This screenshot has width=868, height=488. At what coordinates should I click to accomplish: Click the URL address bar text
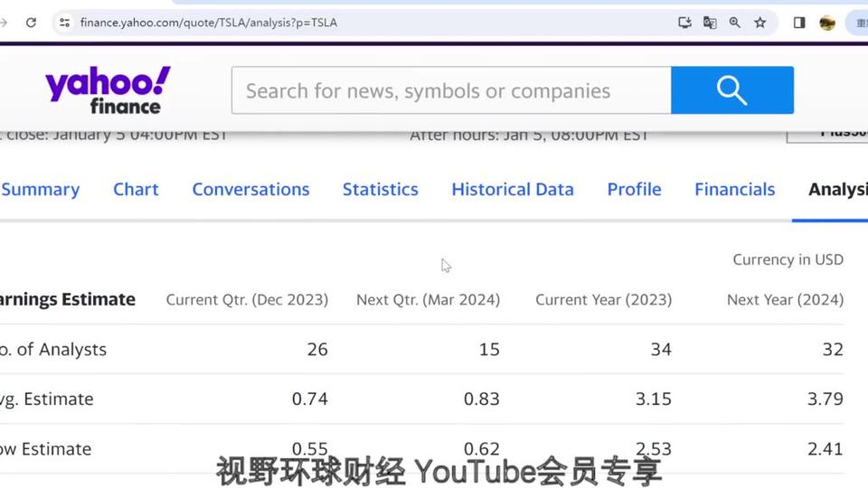point(209,23)
